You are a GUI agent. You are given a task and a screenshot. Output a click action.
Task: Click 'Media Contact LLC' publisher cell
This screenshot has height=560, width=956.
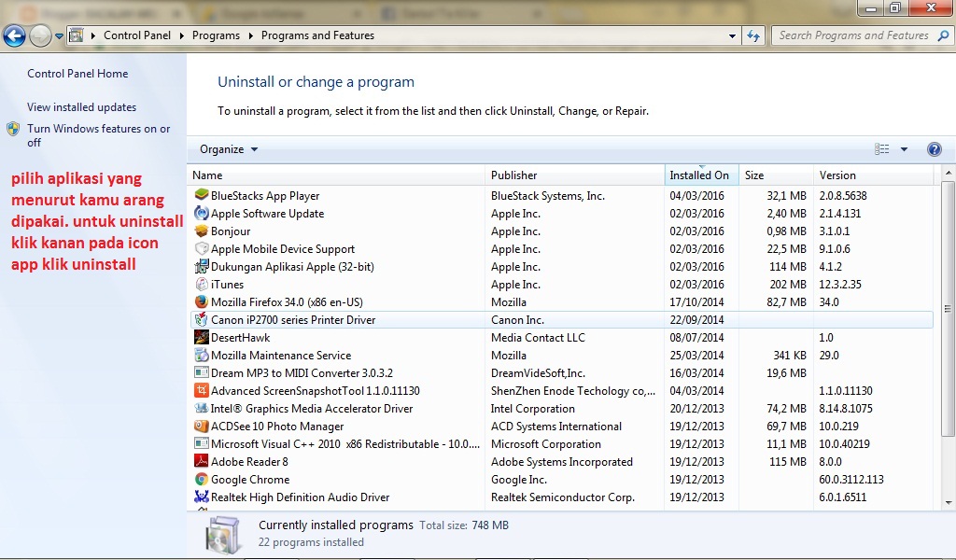[x=538, y=337]
